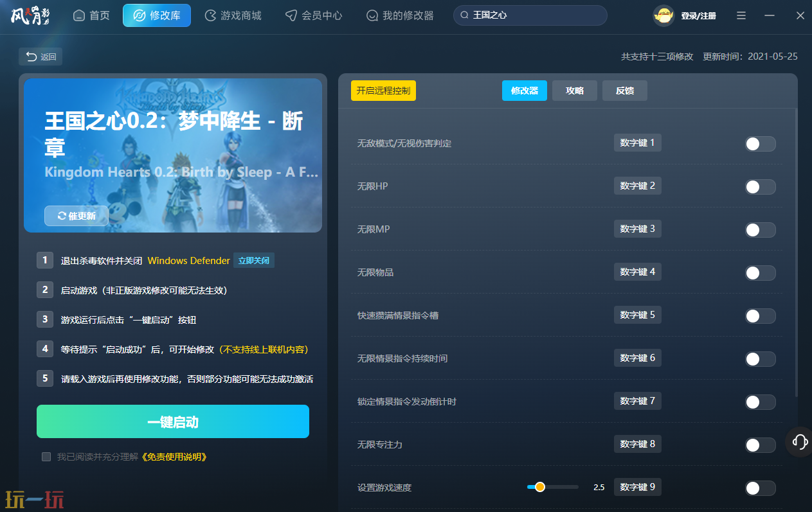
Task: Switch to the 攻略 tab
Action: pyautogui.click(x=575, y=91)
